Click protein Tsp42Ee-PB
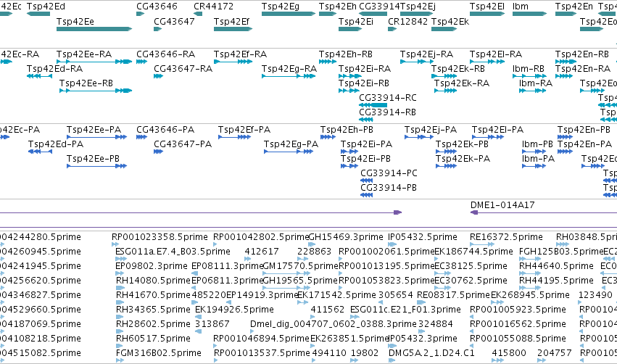 93,159
